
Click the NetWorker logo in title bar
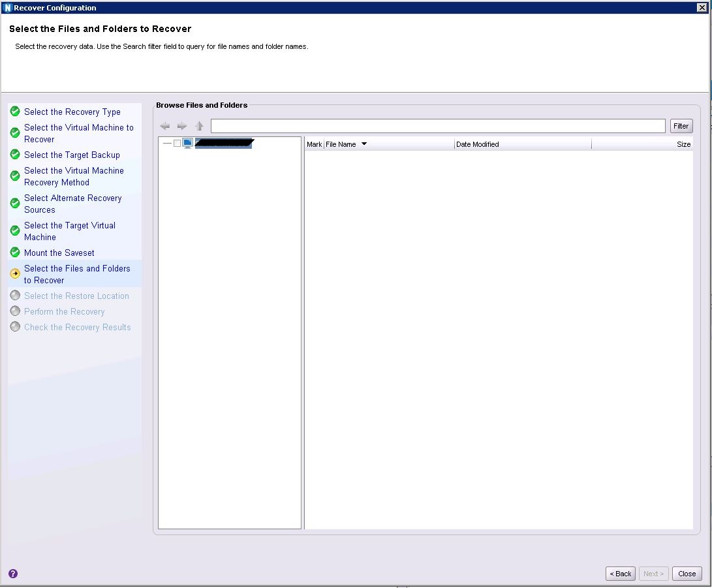pos(7,8)
